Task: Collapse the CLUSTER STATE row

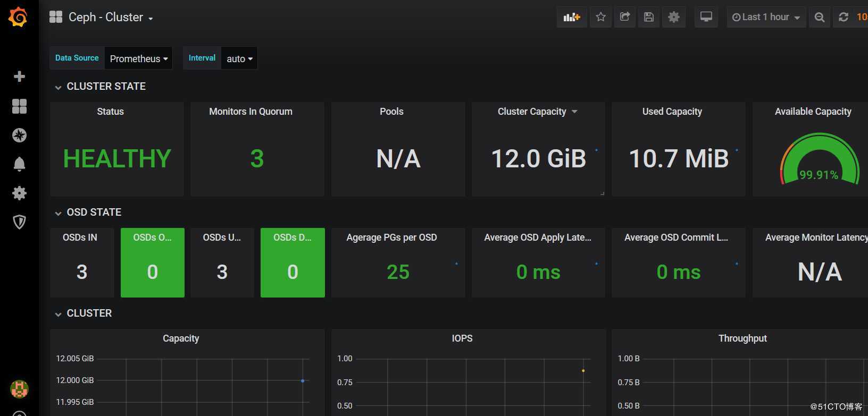Action: (100, 86)
